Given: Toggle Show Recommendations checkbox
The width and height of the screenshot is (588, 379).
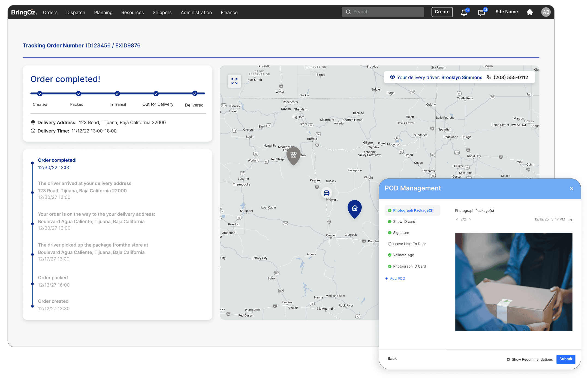Looking at the screenshot, I should click(x=508, y=359).
